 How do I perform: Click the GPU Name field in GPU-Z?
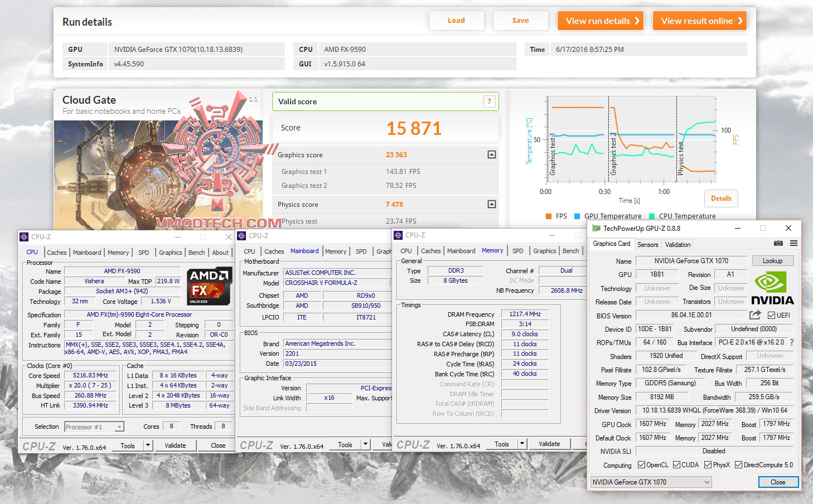pos(691,261)
